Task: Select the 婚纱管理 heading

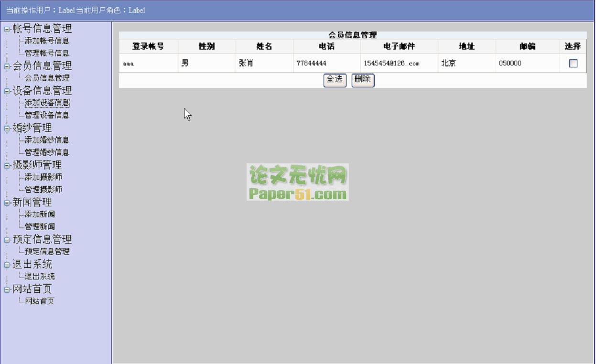Action: click(x=32, y=128)
